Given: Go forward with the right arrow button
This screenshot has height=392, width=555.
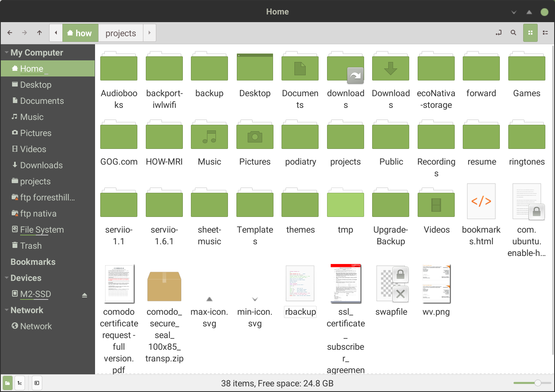Looking at the screenshot, I should [x=25, y=33].
